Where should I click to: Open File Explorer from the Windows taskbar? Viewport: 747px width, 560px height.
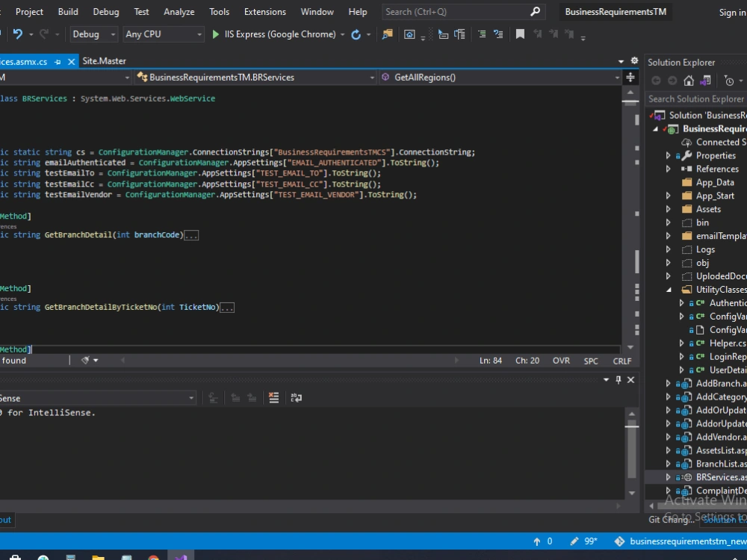coord(98,557)
